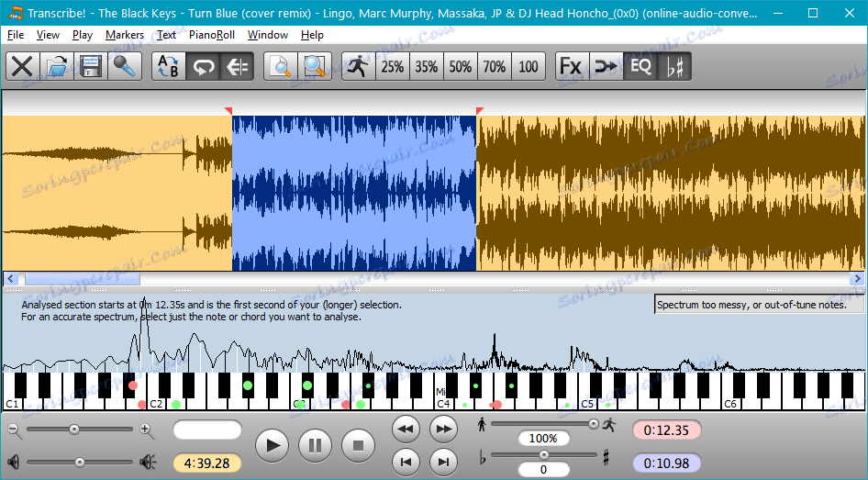Click the X close file toolbar icon
Image resolution: width=868 pixels, height=480 pixels.
pyautogui.click(x=23, y=66)
